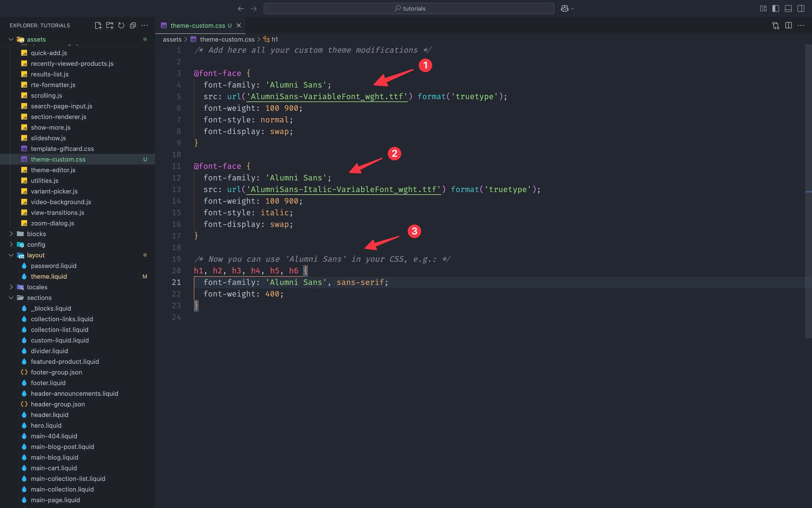
Task: Open changes compare icon in editor
Action: (776, 25)
